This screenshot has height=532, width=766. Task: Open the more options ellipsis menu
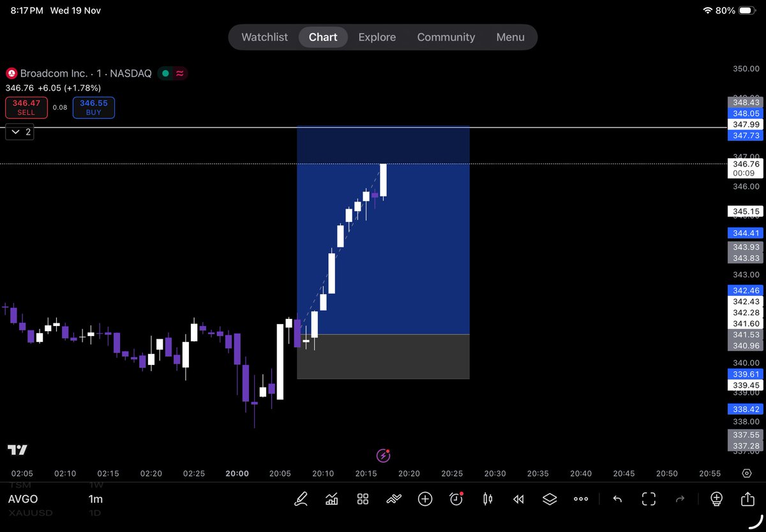pos(581,499)
